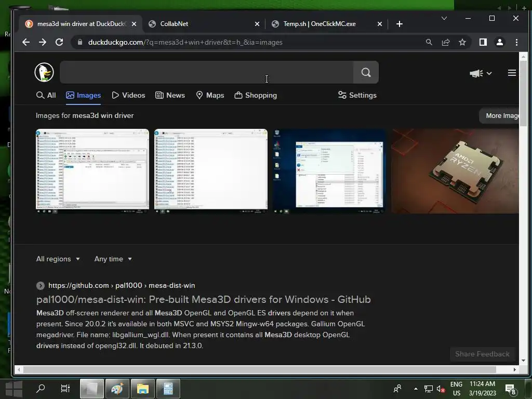
Task: Click the site lock icon in address bar
Action: coord(80,42)
